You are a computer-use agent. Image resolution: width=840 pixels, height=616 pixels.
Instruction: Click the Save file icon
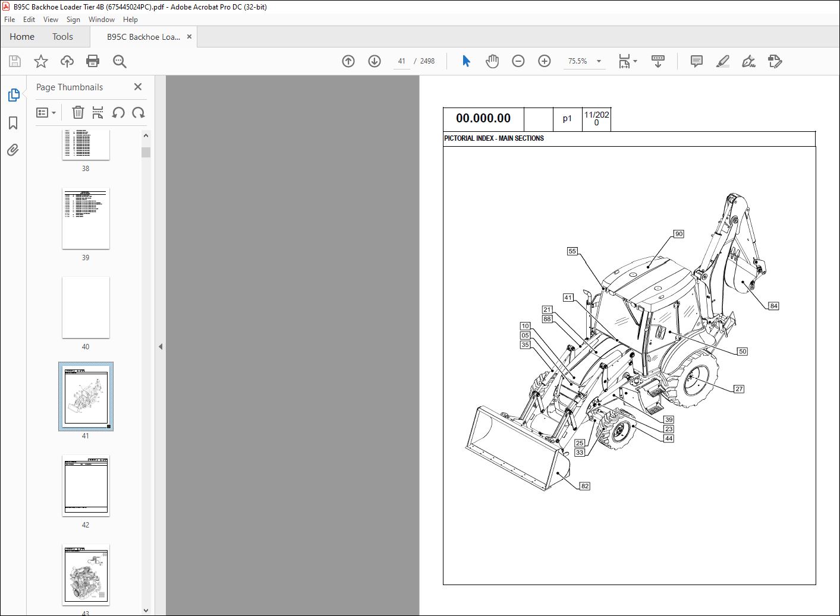[15, 61]
